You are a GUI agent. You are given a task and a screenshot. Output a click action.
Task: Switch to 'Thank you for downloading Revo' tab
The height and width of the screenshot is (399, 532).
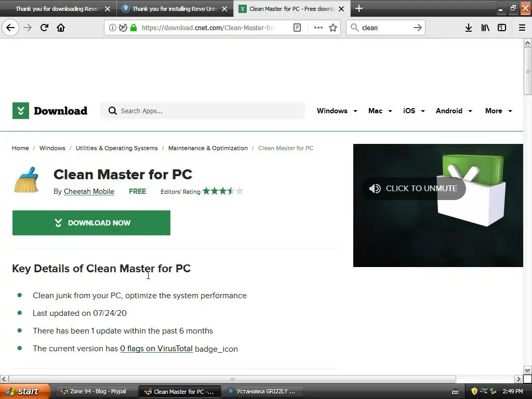pyautogui.click(x=57, y=9)
